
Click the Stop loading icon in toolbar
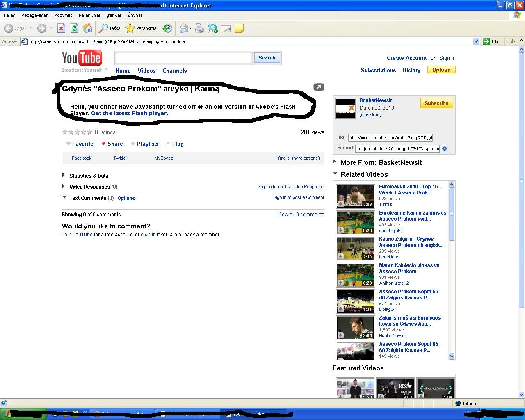[x=61, y=28]
